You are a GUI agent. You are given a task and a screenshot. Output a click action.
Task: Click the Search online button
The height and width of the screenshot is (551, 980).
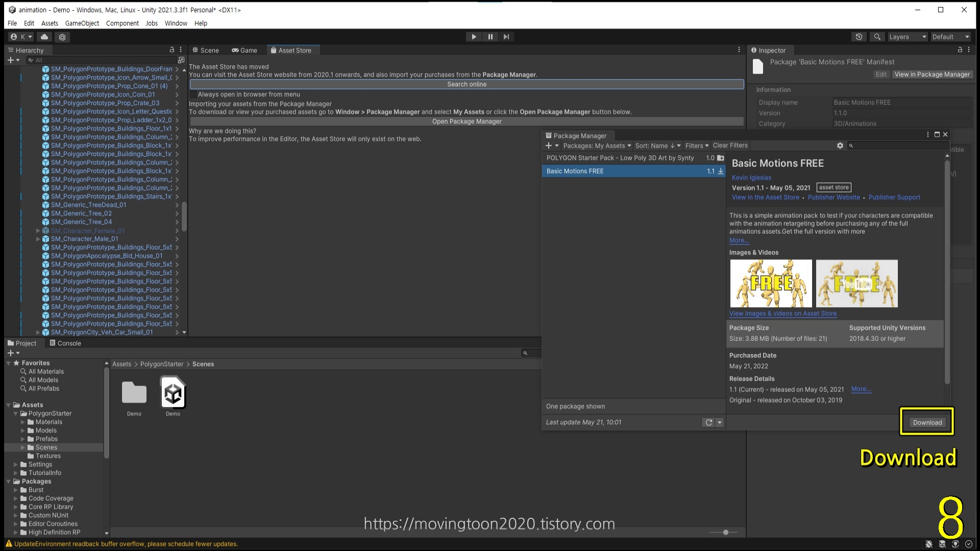click(x=467, y=84)
